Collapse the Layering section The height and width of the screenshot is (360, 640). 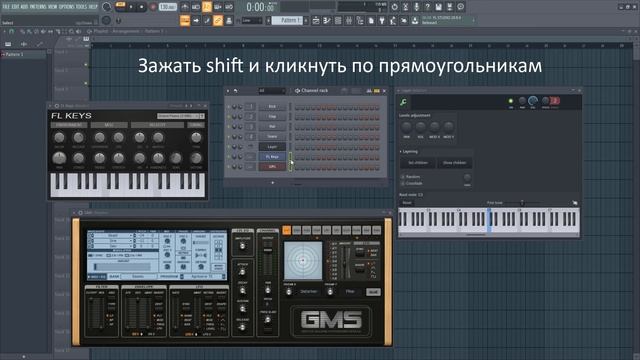[400, 151]
